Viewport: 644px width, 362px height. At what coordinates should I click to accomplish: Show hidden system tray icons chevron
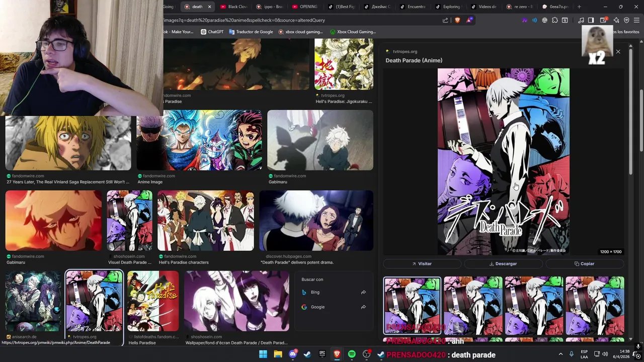pos(561,354)
